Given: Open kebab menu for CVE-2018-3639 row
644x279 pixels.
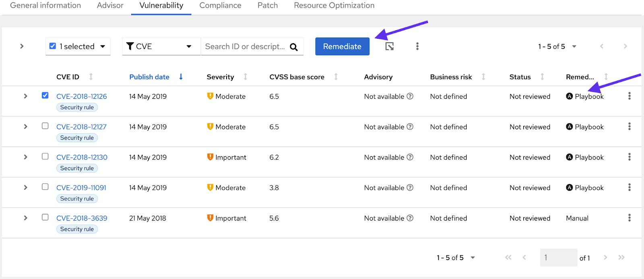Looking at the screenshot, I should coord(629,218).
